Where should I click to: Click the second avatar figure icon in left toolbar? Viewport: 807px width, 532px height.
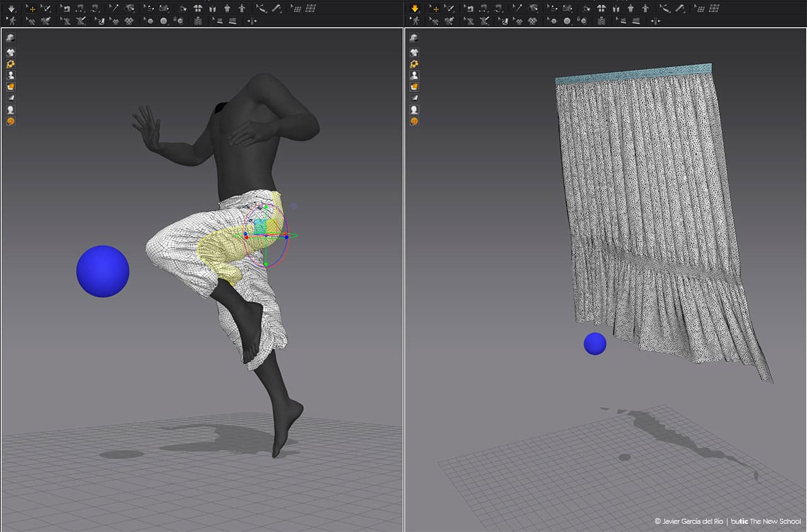(241, 9)
